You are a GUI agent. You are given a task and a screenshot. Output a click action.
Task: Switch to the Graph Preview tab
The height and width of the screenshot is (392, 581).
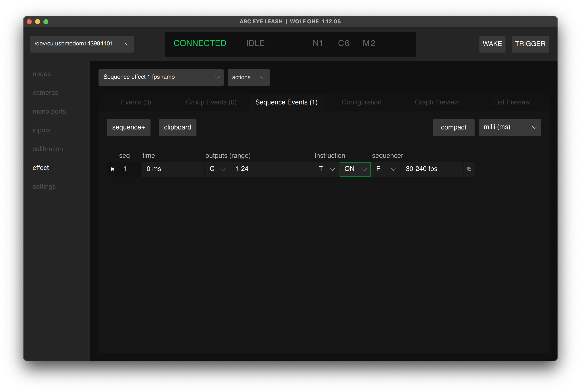437,102
